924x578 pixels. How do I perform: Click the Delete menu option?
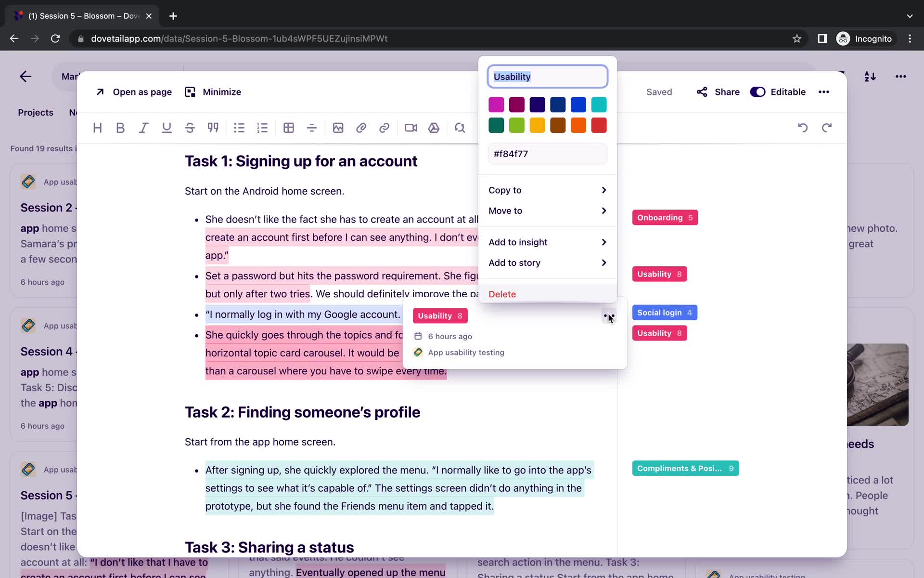(x=502, y=294)
